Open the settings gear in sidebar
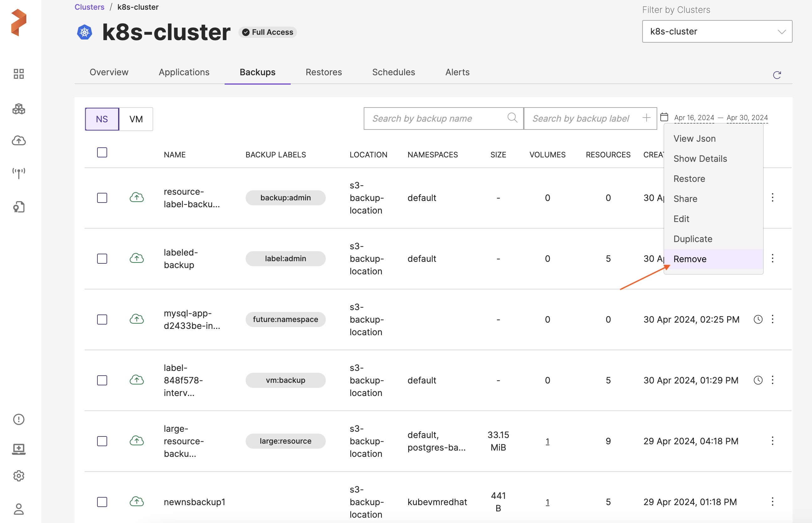Viewport: 812px width, 523px height. pyautogui.click(x=19, y=475)
